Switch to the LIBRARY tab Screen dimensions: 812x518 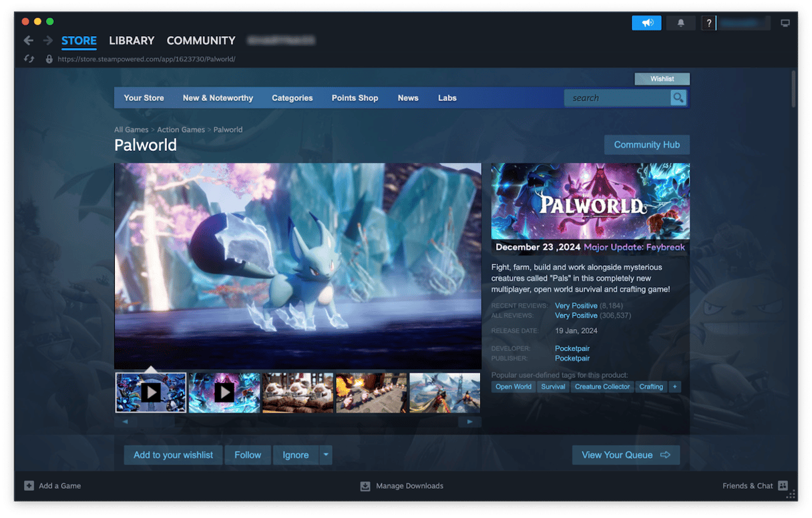tap(132, 41)
